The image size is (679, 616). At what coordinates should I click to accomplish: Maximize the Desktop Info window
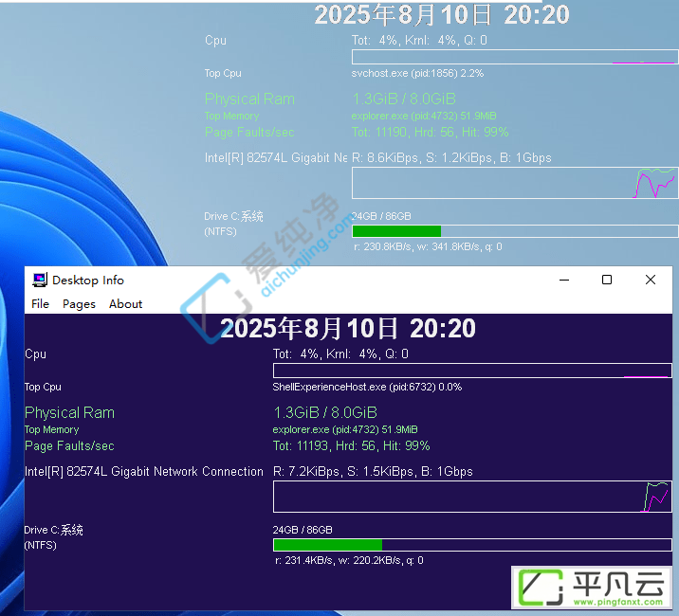coord(607,281)
